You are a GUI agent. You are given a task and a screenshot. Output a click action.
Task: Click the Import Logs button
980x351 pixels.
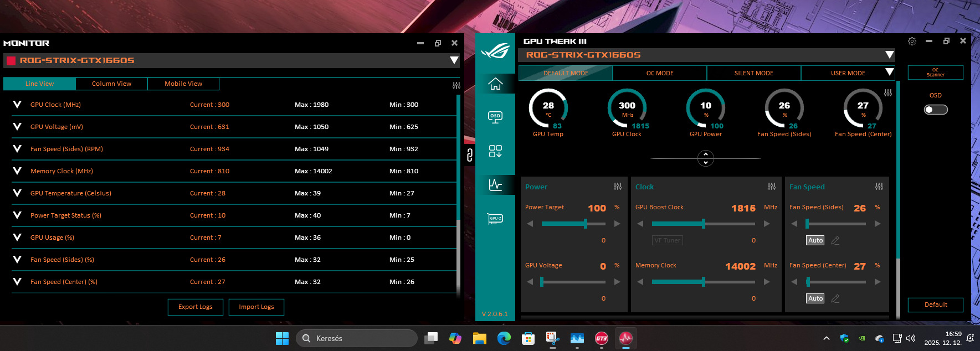tap(256, 307)
